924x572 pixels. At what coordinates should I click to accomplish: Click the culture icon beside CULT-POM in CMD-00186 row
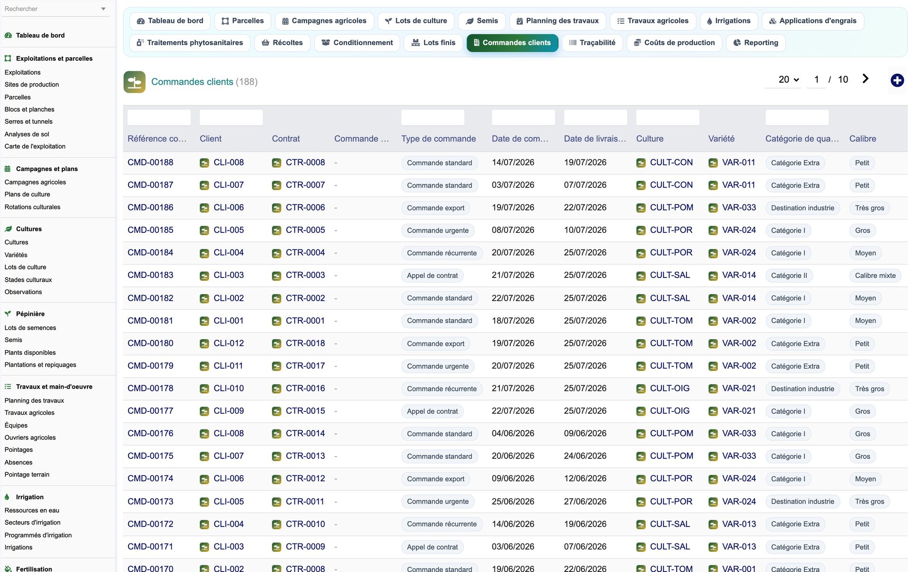(641, 208)
